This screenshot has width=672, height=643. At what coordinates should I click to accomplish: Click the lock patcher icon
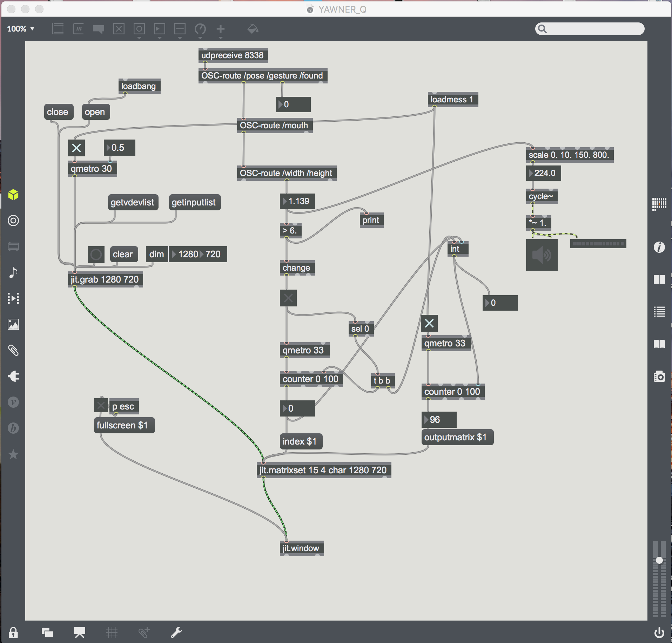tap(13, 632)
